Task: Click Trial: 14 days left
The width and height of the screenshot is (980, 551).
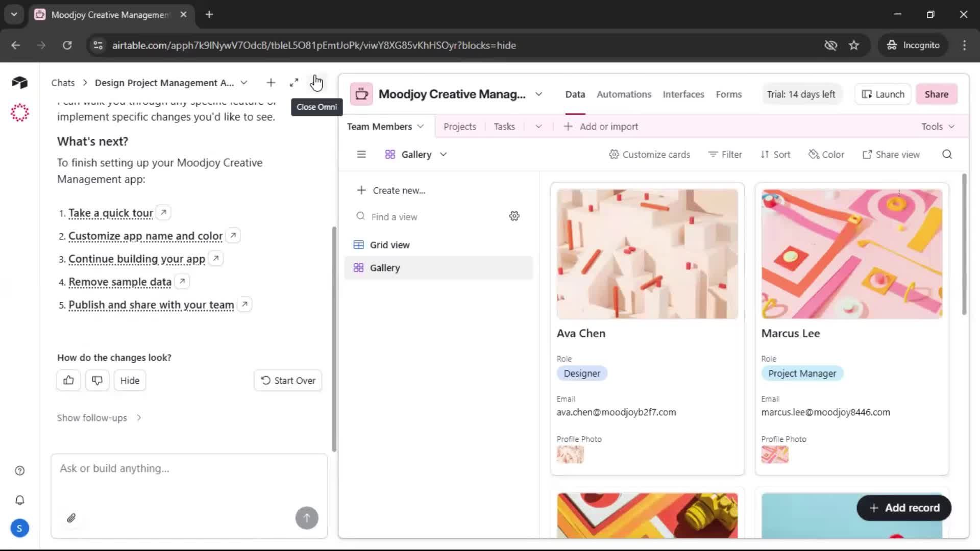Action: pos(801,94)
